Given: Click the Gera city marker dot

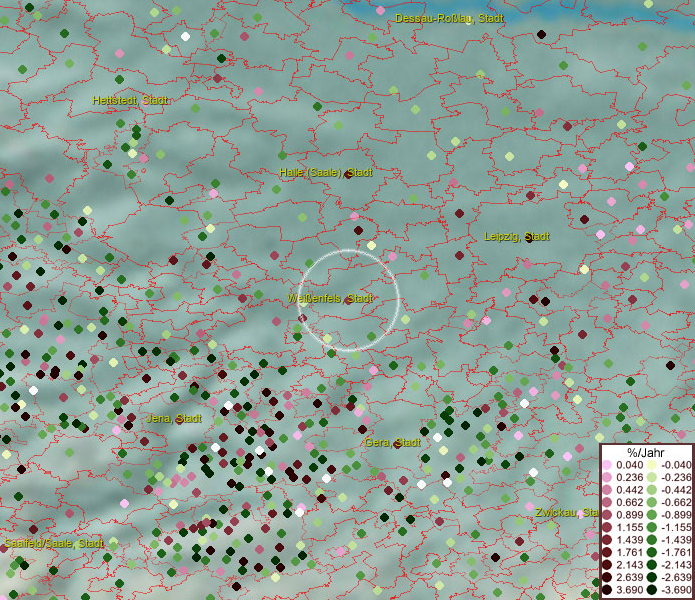Looking at the screenshot, I should tap(398, 443).
